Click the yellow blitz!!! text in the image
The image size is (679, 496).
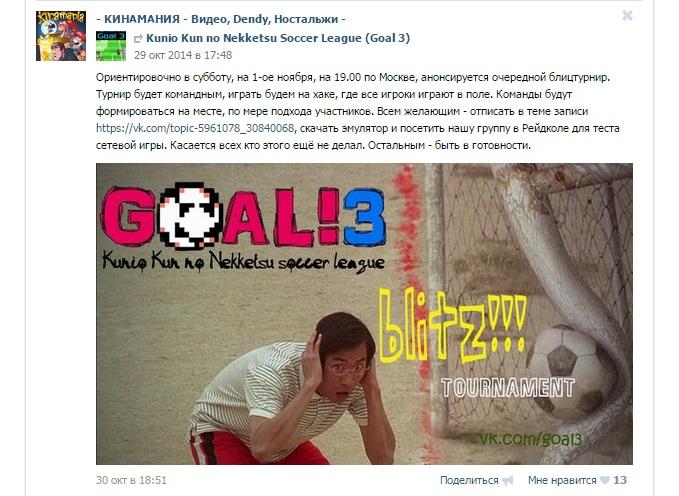pyautogui.click(x=453, y=326)
